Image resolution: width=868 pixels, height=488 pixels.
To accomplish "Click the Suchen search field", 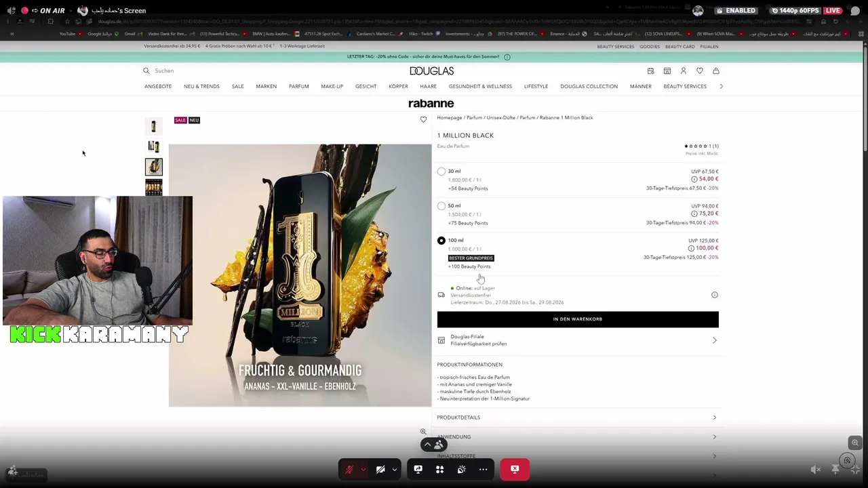I will [165, 70].
